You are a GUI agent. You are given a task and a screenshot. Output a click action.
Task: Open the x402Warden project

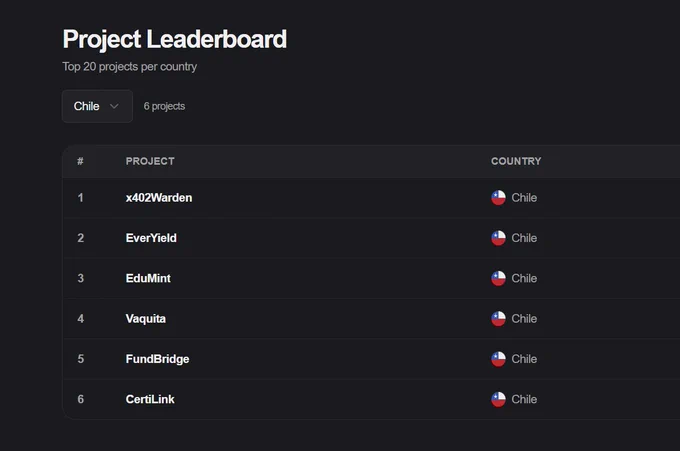point(159,198)
